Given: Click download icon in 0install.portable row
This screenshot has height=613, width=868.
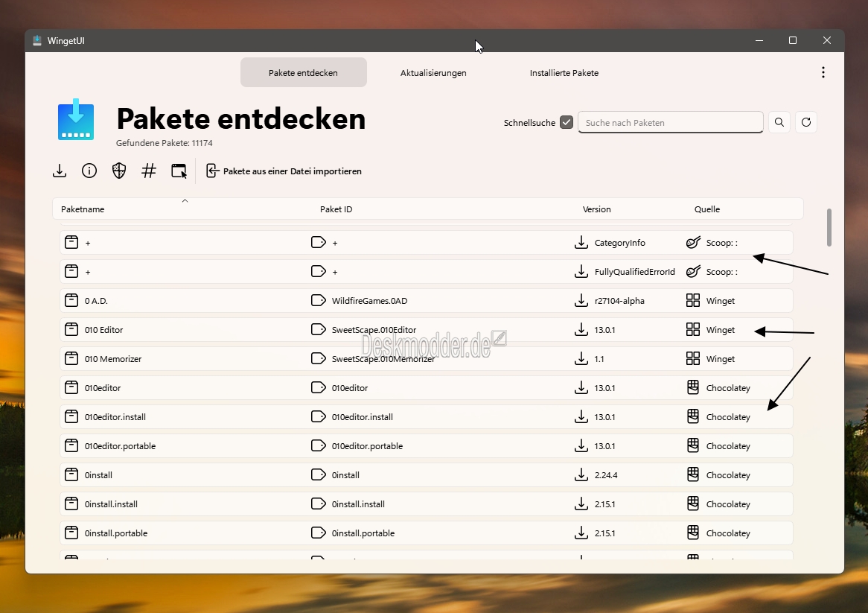Looking at the screenshot, I should click(581, 533).
